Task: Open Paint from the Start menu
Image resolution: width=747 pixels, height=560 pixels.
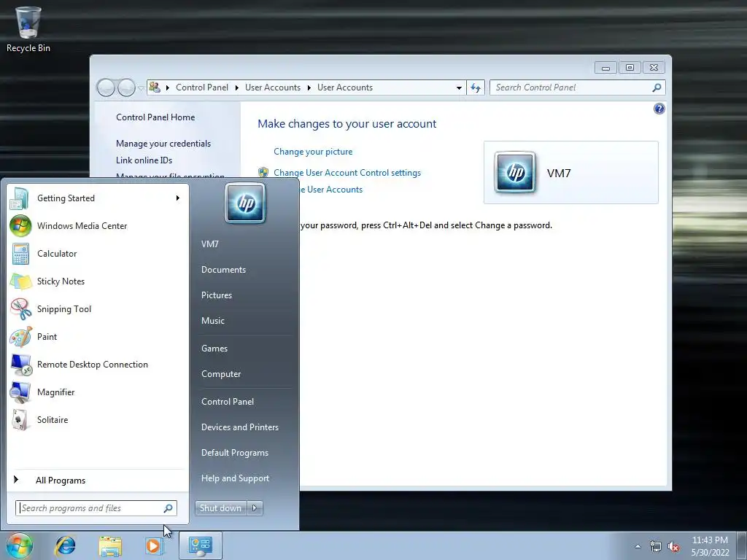Action: coord(98,336)
